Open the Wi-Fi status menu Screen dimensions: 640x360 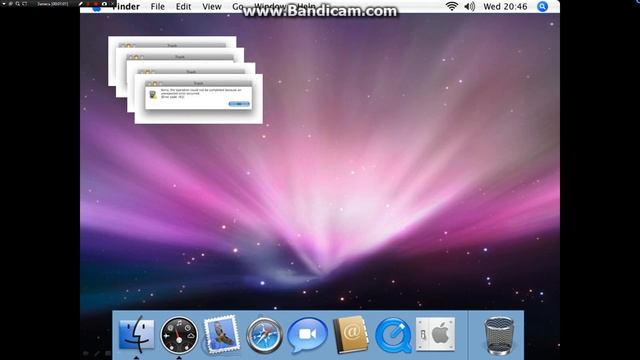(451, 7)
